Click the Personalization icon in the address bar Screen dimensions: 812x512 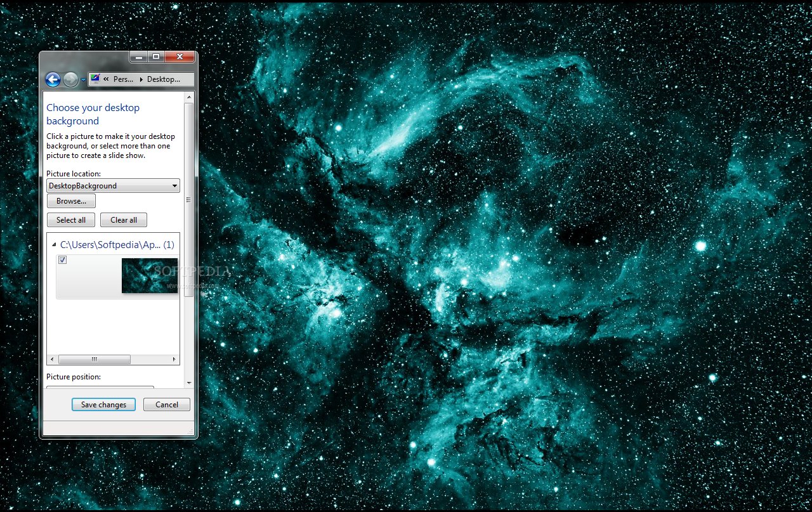click(96, 79)
